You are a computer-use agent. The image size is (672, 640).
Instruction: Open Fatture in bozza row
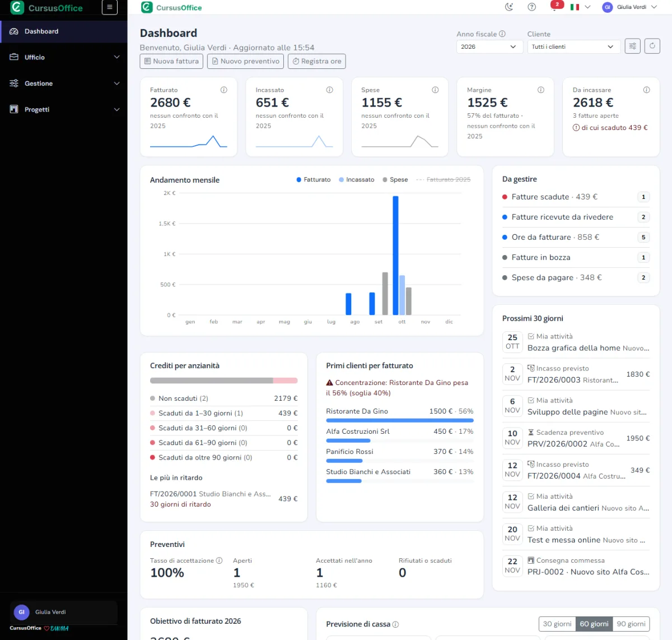[576, 257]
